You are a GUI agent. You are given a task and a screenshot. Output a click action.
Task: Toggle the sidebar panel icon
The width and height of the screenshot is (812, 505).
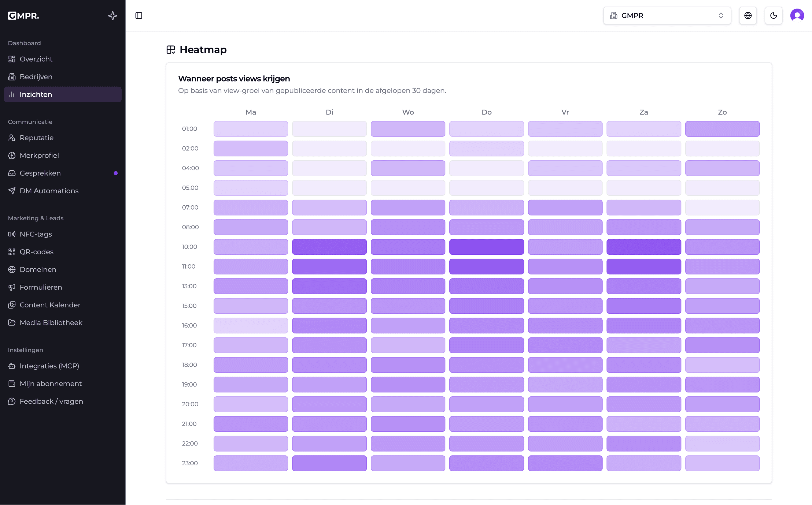[x=139, y=16]
